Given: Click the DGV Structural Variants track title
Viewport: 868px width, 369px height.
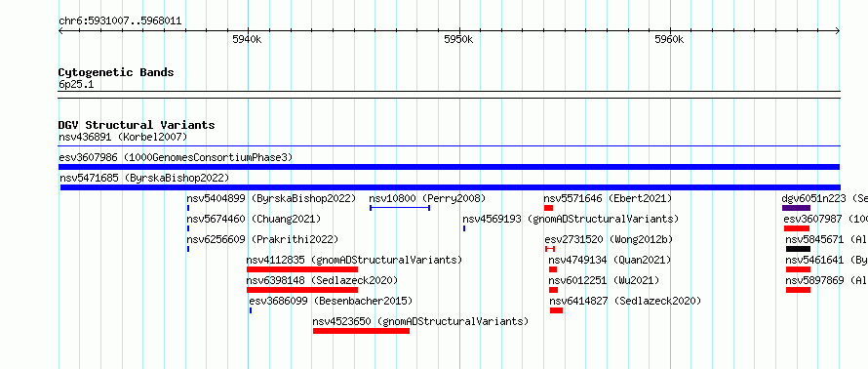Looking at the screenshot, I should tap(137, 125).
